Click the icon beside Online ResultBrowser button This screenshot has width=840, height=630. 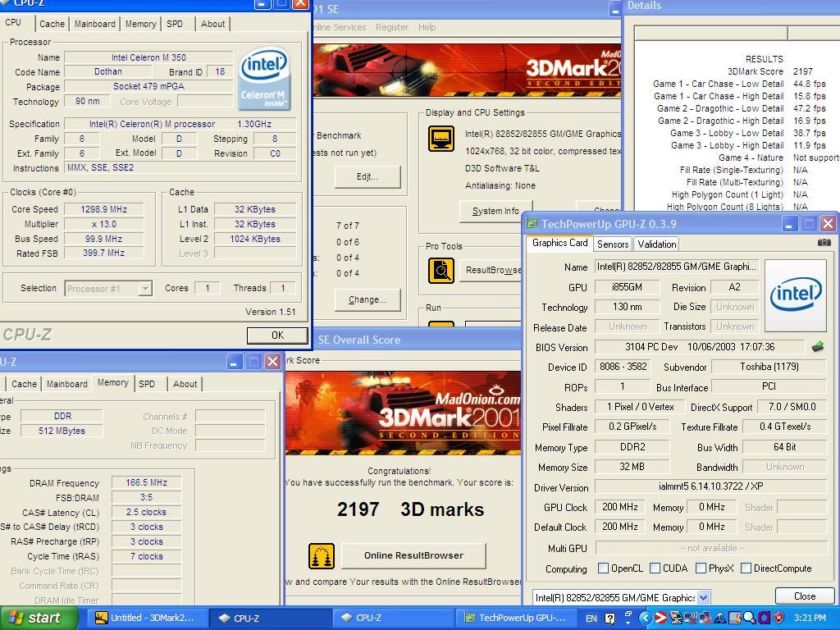322,555
